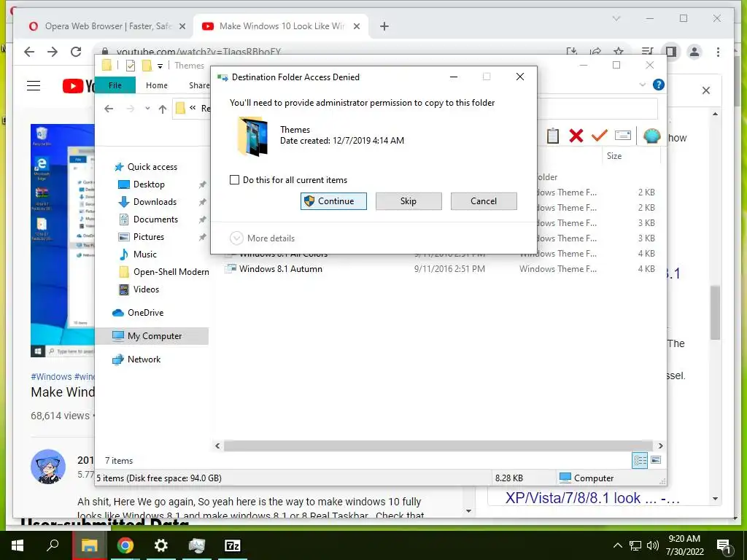Open Chrome's three-dot menu
The height and width of the screenshot is (560, 747).
[x=718, y=52]
